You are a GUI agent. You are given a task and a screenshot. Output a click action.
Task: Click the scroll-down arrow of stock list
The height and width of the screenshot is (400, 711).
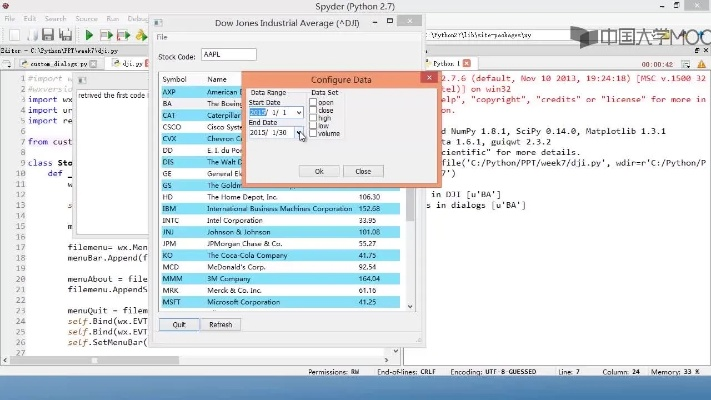(410, 307)
